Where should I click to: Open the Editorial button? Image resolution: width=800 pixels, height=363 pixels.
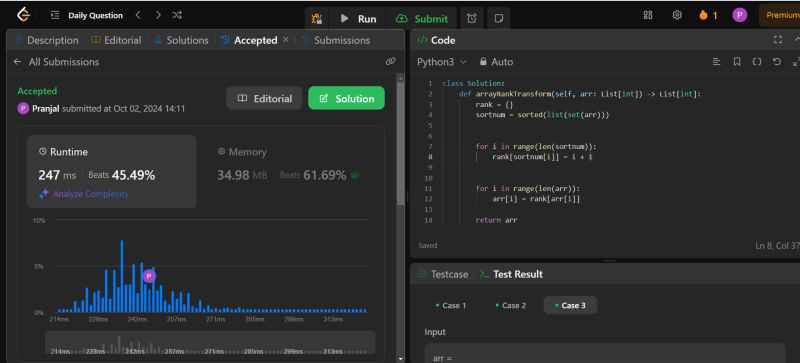click(x=264, y=98)
